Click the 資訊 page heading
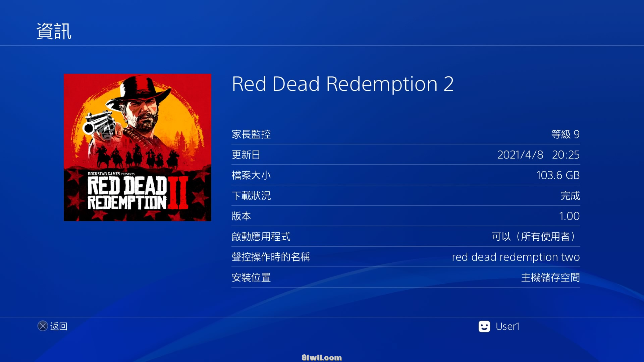The height and width of the screenshot is (362, 644). point(54,31)
